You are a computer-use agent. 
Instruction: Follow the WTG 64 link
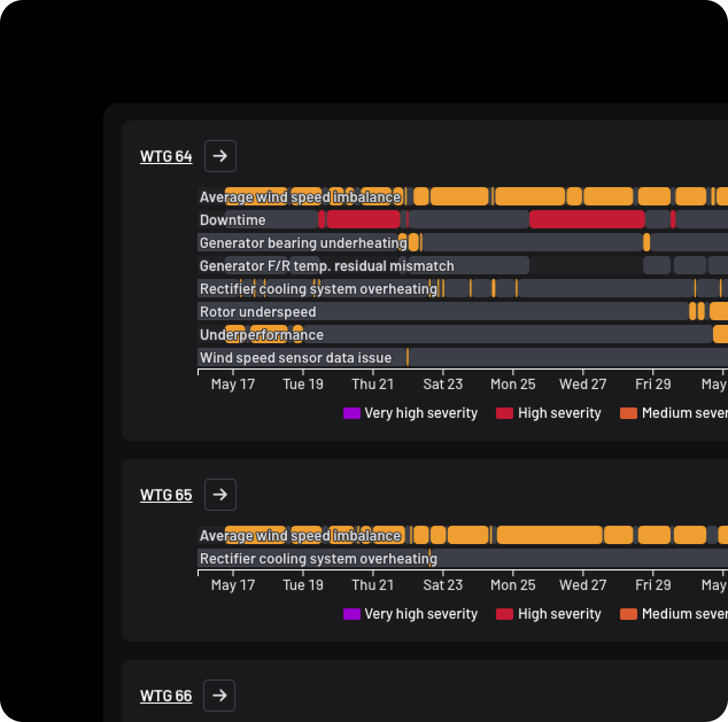(x=166, y=156)
